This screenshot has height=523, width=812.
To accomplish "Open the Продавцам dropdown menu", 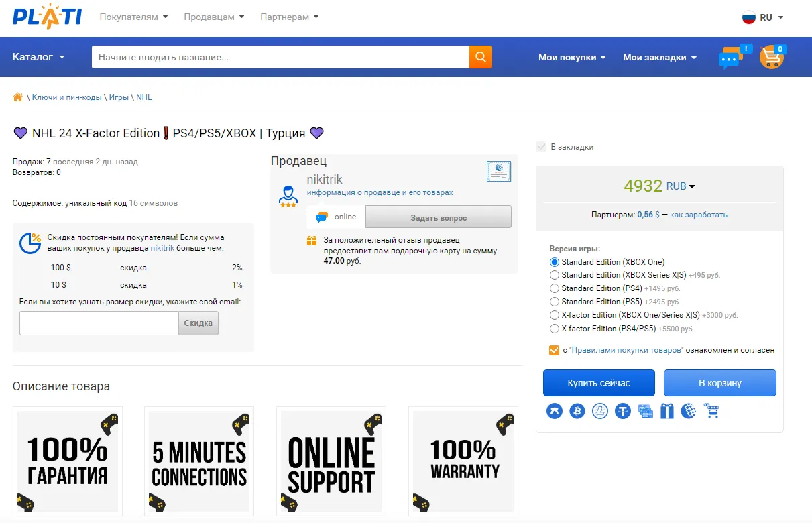I will point(214,17).
